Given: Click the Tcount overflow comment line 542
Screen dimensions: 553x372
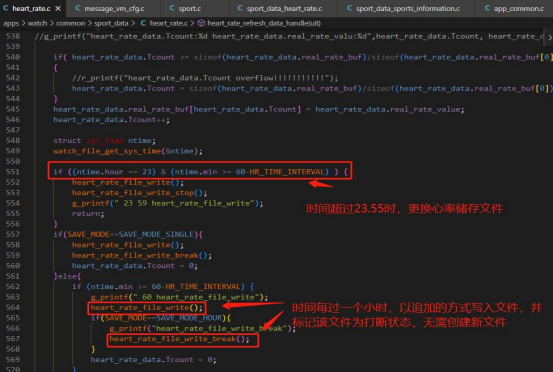Looking at the screenshot, I should point(205,78).
